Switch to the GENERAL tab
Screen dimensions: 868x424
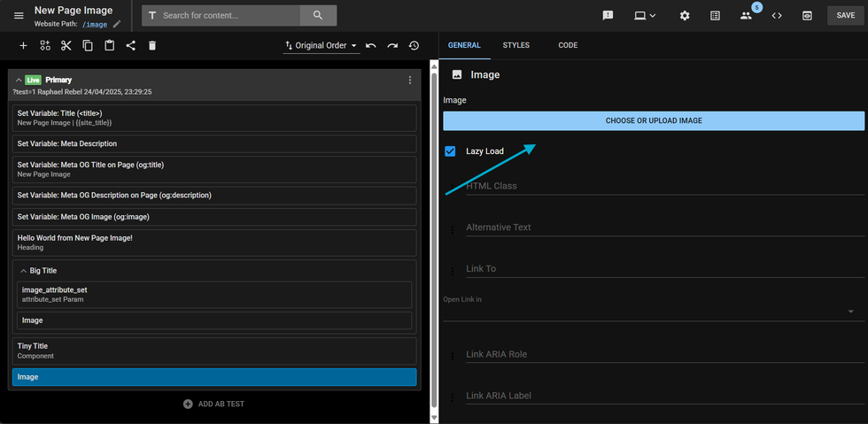pos(464,45)
